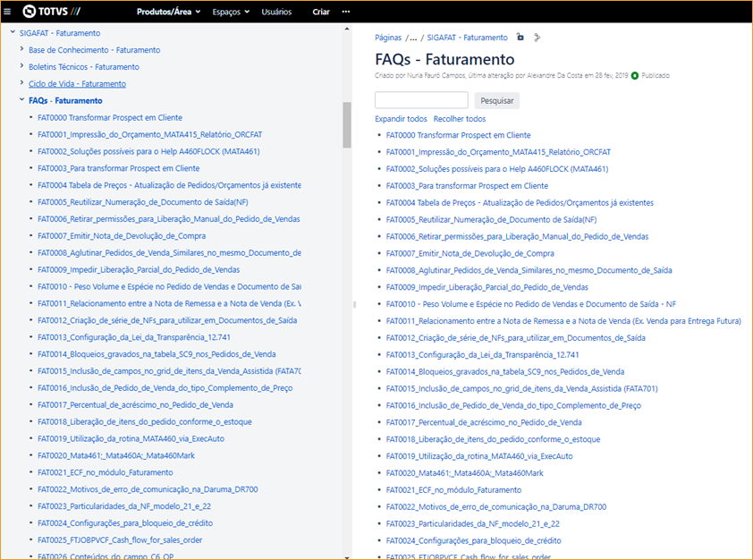Open FAT0009 Impedir Liberação Parcial in sidebar
The image size is (753, 560).
(139, 270)
